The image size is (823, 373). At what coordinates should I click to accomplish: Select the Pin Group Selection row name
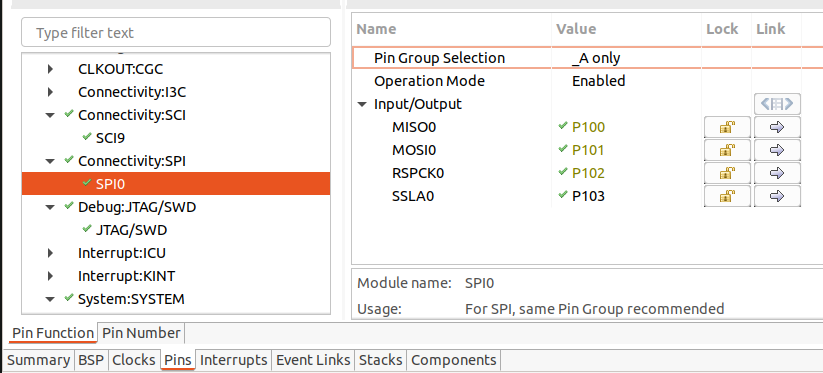coord(439,58)
